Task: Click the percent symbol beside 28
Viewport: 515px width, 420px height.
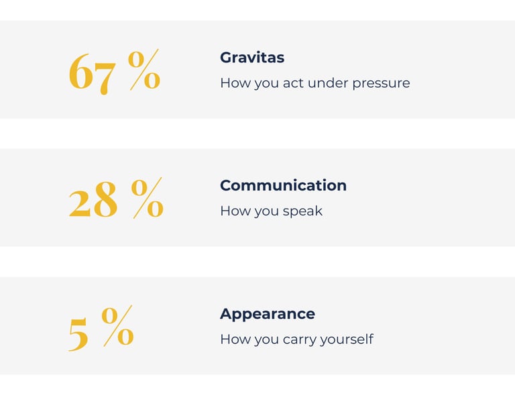Action: click(x=147, y=198)
